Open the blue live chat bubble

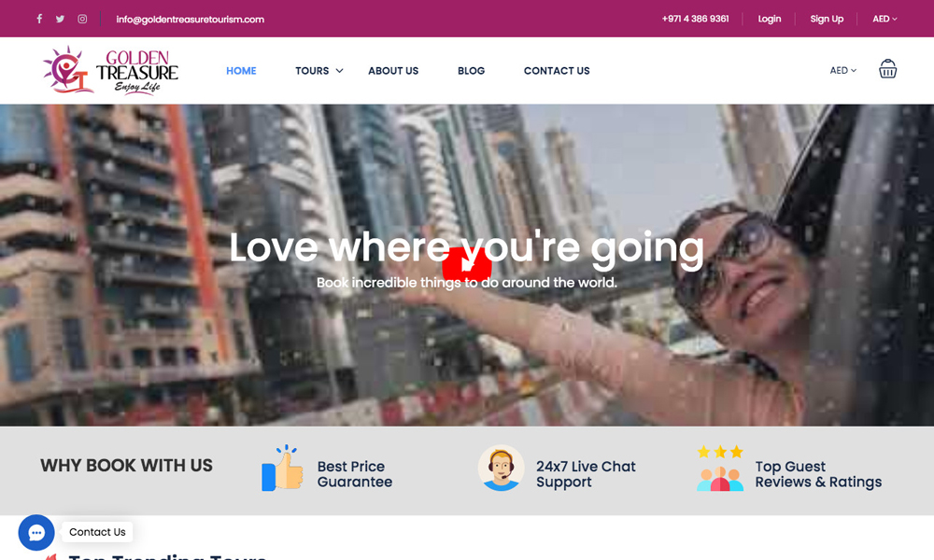point(36,533)
